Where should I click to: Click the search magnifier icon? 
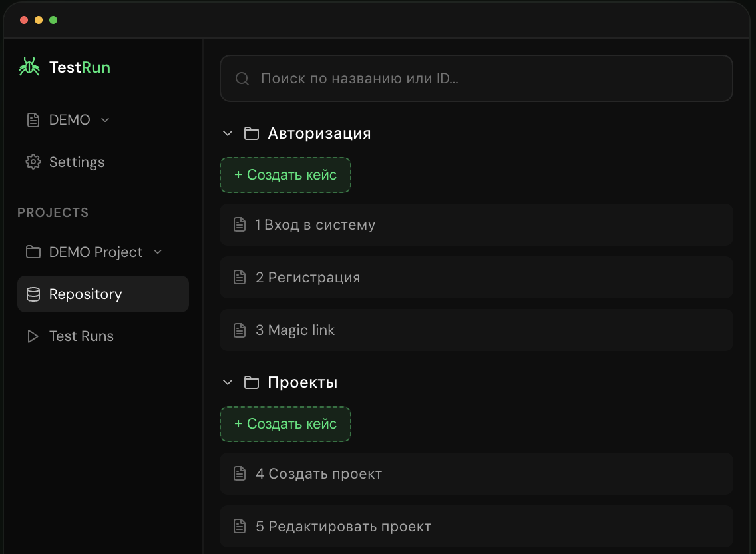(x=242, y=79)
